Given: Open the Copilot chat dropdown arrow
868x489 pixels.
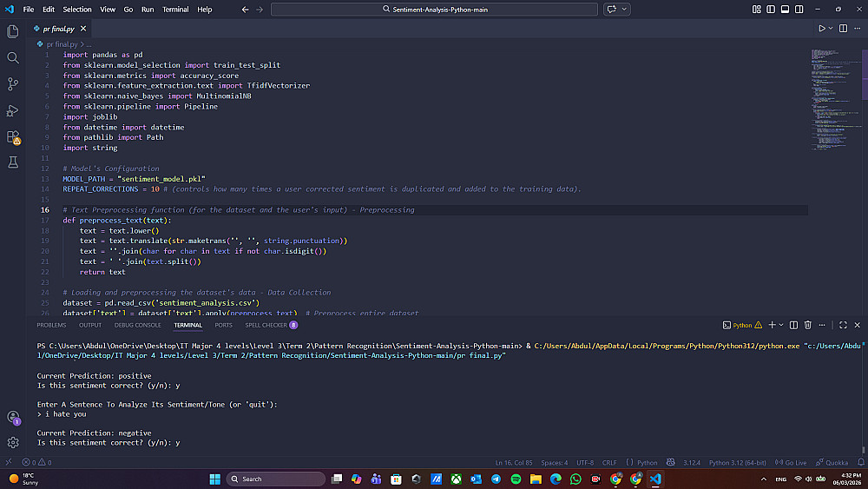Looking at the screenshot, I should 622,10.
